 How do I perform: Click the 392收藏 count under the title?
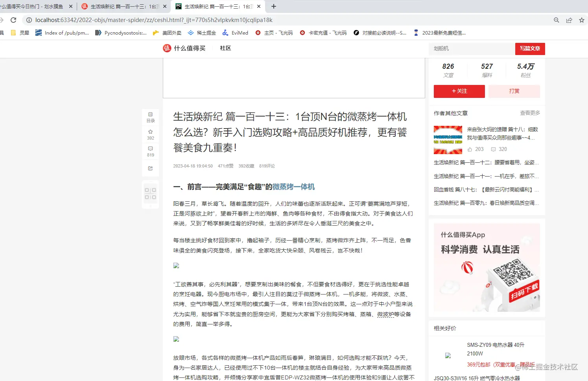(246, 166)
